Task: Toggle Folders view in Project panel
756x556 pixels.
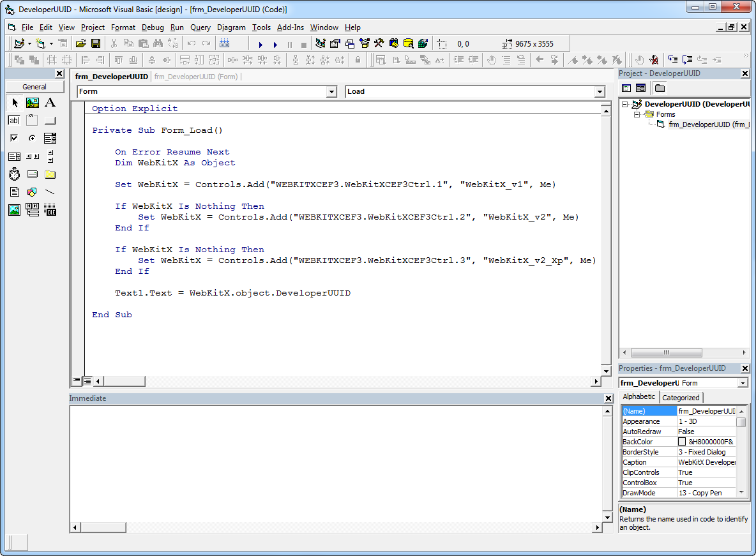Action: pos(660,88)
